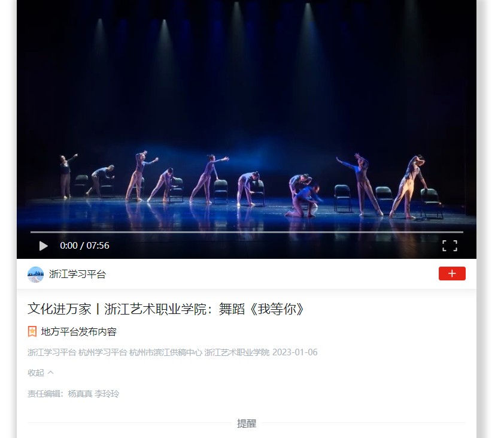Open the title 文化进万家 浙江艺术职业学院 舞蹈《我等你》

click(166, 309)
